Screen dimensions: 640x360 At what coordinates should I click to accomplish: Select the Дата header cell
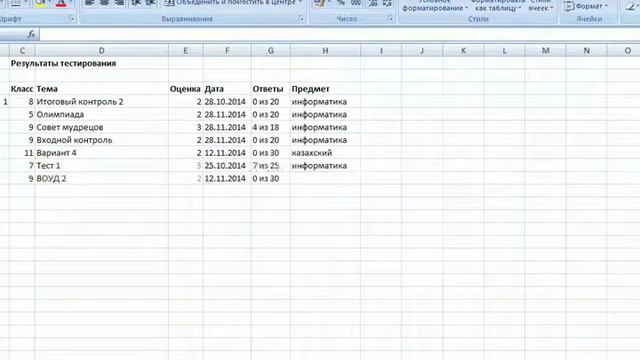227,89
